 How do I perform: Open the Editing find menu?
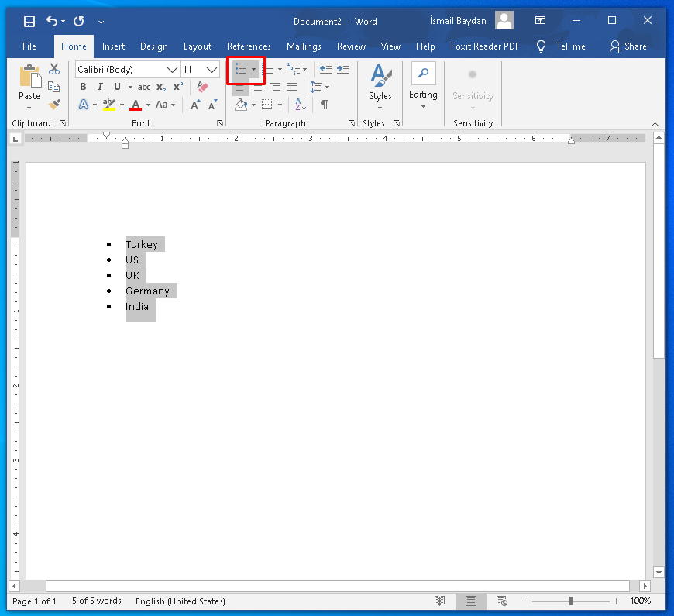click(x=424, y=86)
